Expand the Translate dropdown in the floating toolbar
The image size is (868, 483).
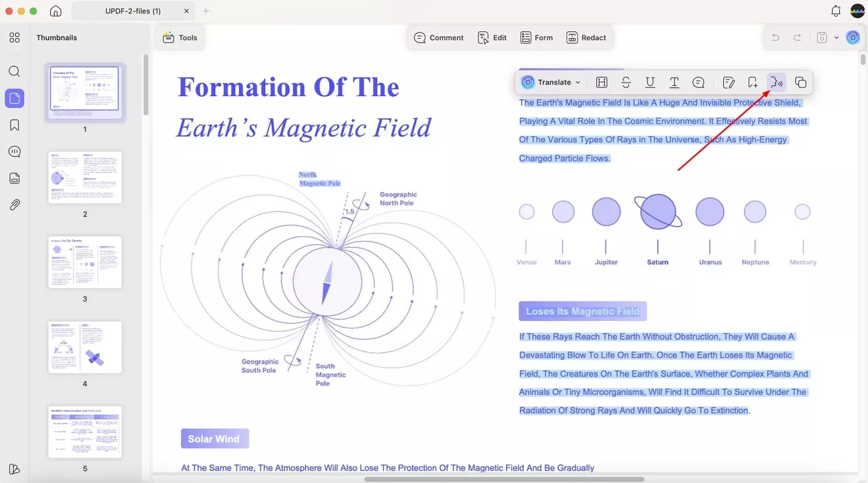(x=578, y=83)
